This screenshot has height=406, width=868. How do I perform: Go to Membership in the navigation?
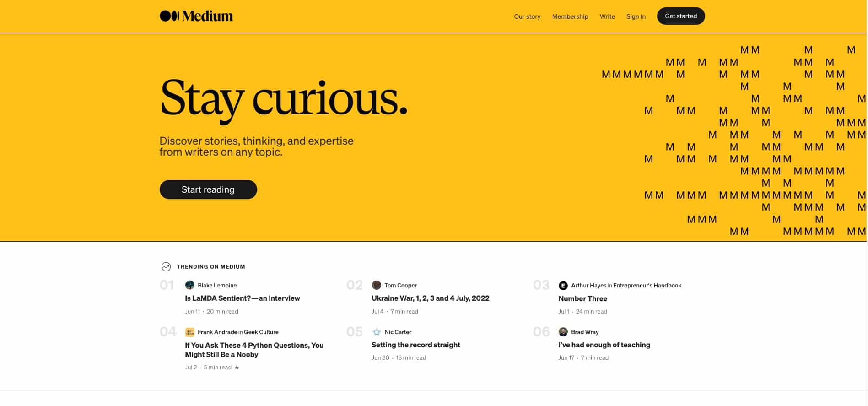click(x=570, y=16)
